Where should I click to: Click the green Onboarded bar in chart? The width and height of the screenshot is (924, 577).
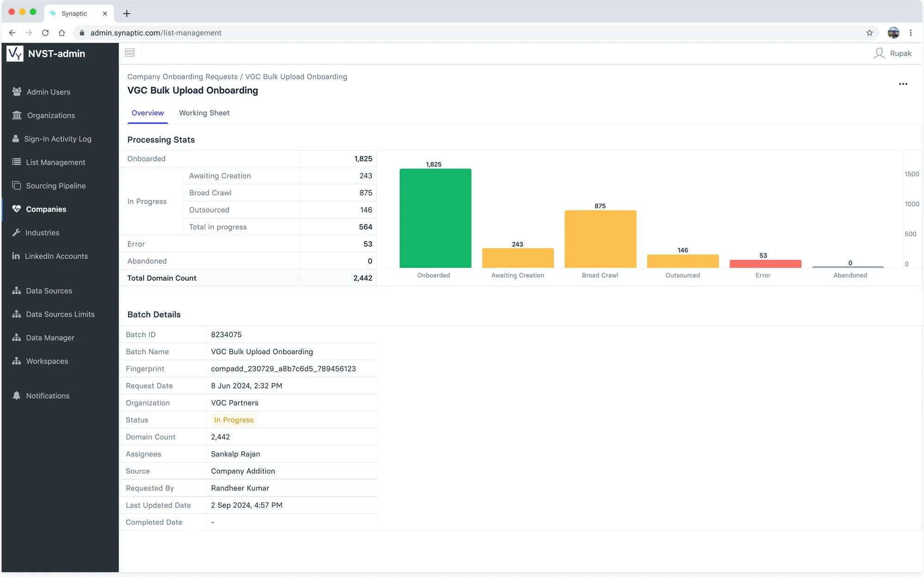pos(435,218)
